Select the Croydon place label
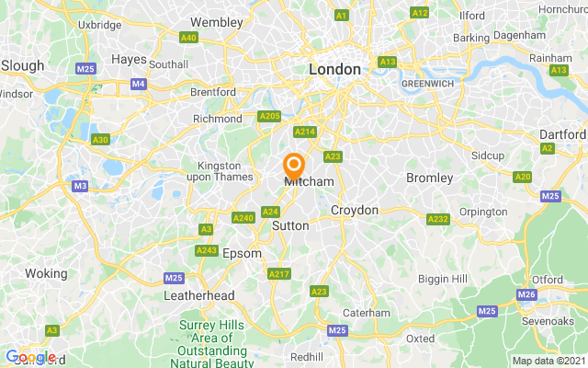The image size is (588, 368). click(355, 211)
